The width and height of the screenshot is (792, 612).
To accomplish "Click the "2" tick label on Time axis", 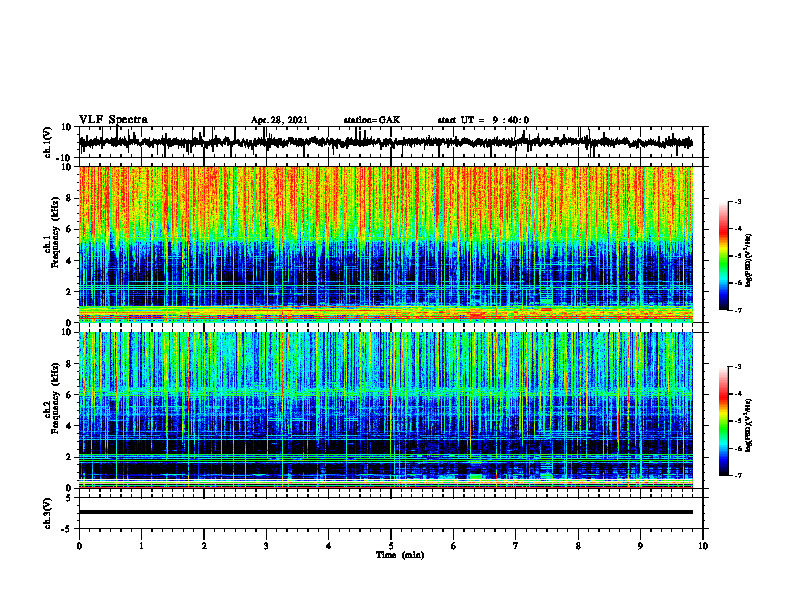I will click(204, 546).
